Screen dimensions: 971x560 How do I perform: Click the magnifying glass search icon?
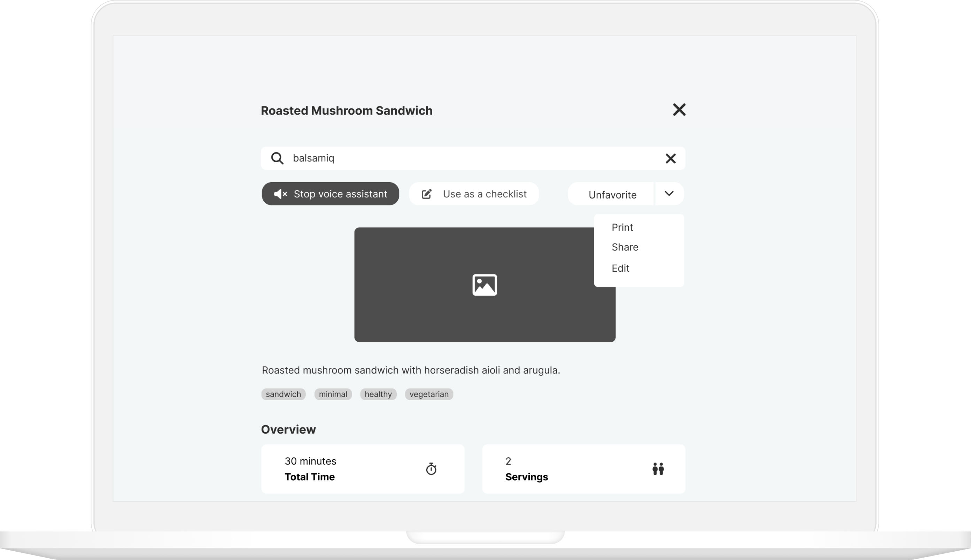(x=277, y=158)
